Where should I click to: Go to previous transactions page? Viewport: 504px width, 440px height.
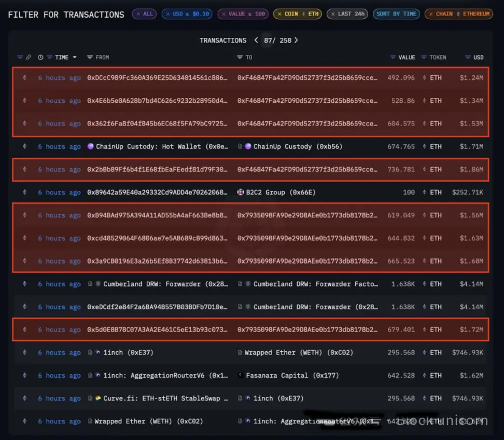(x=256, y=40)
